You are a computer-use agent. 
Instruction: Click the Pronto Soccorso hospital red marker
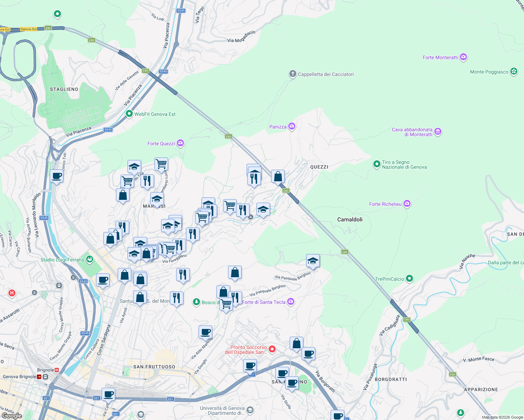click(273, 349)
